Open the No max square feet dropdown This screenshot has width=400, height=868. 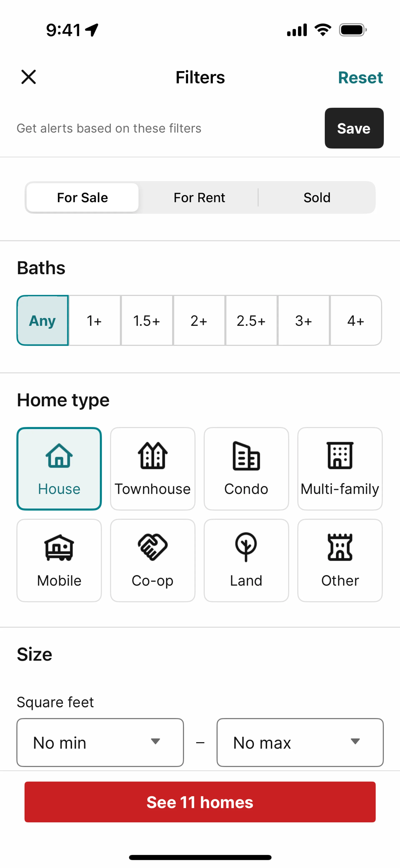pyautogui.click(x=300, y=742)
